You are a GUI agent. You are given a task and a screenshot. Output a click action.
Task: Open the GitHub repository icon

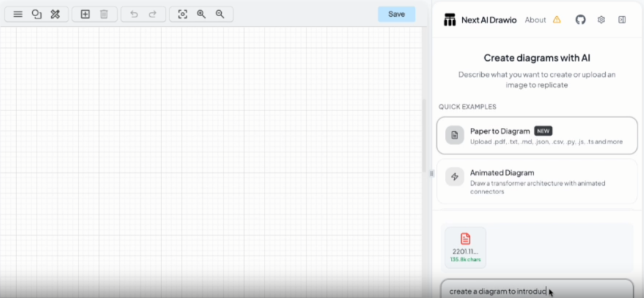580,19
